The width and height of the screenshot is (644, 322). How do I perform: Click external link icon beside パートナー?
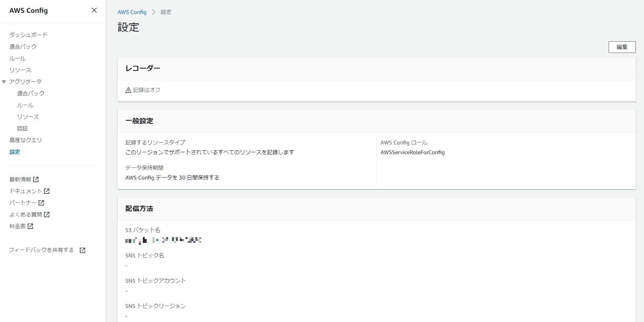[41, 203]
